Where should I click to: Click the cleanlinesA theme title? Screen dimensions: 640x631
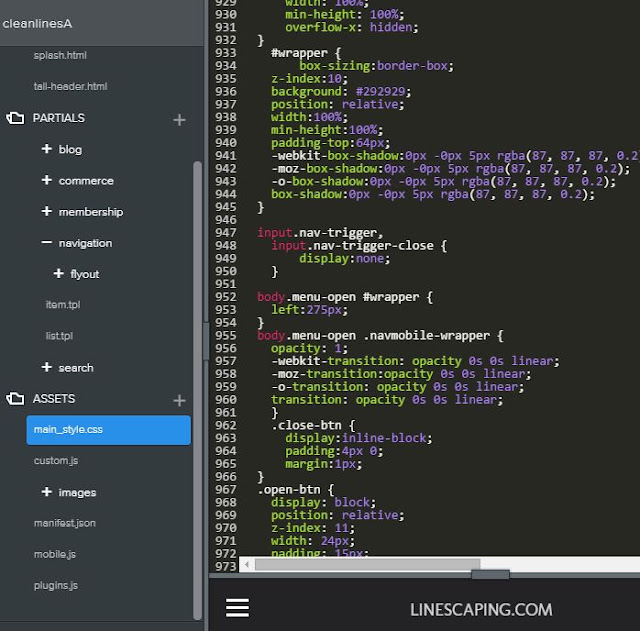coord(37,24)
